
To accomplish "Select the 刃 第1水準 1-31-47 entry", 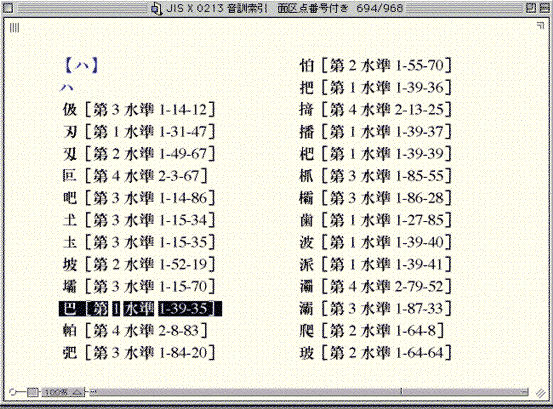I will tap(139, 132).
